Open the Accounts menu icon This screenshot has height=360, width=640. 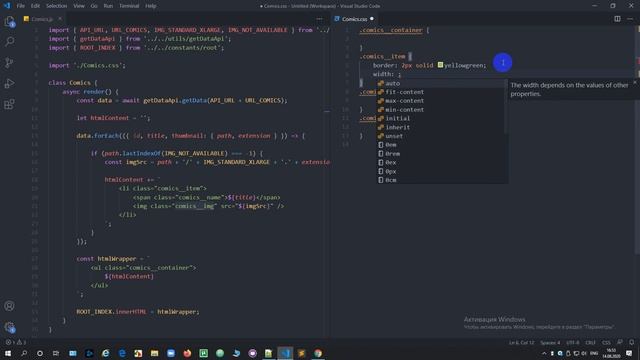[9, 306]
